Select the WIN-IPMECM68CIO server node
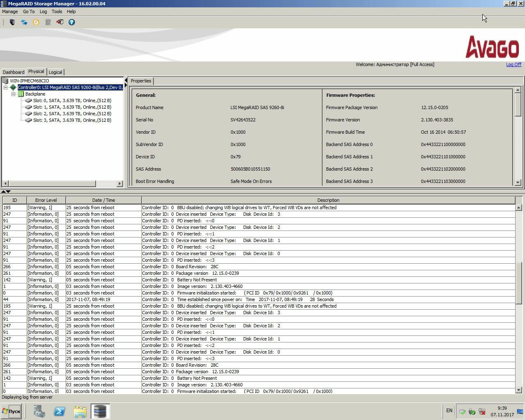The image size is (525, 420). pos(29,81)
